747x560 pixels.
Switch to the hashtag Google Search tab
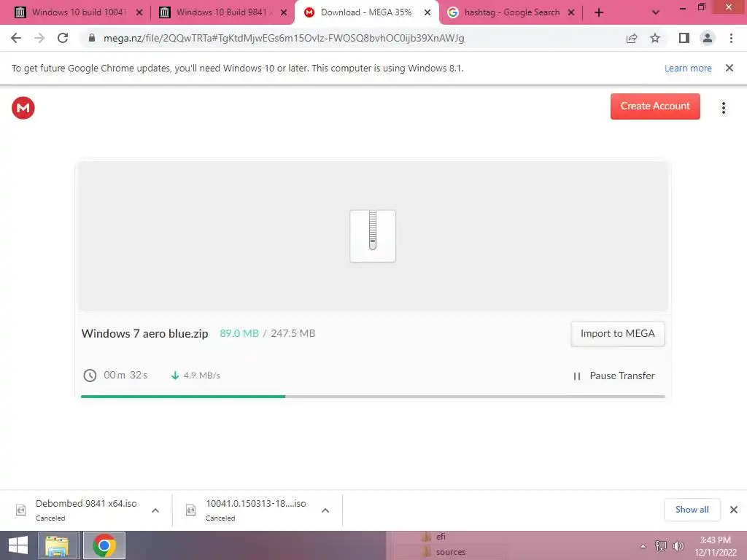coord(511,12)
